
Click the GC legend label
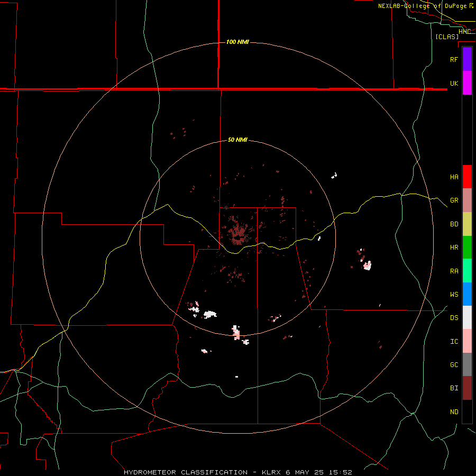(x=454, y=365)
